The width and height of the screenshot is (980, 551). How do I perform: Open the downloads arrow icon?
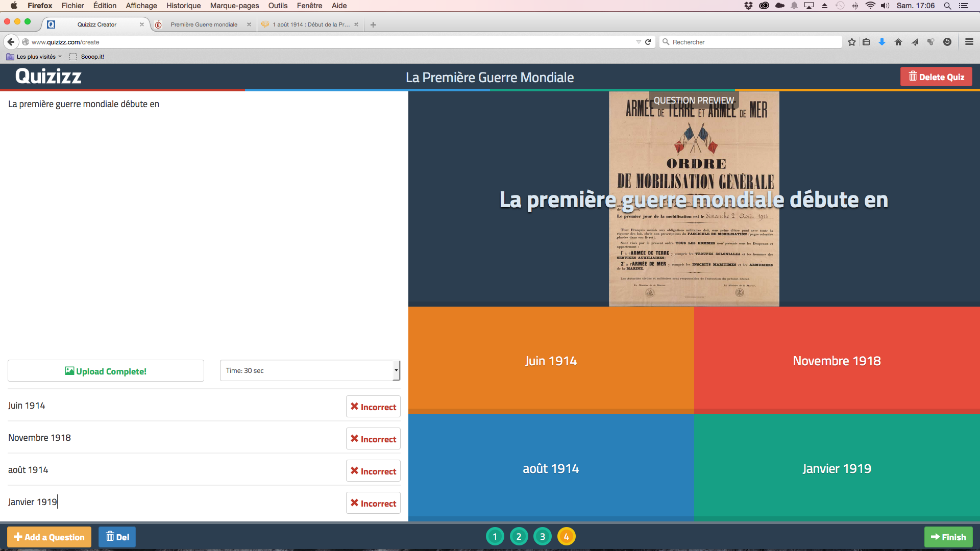pos(882,42)
